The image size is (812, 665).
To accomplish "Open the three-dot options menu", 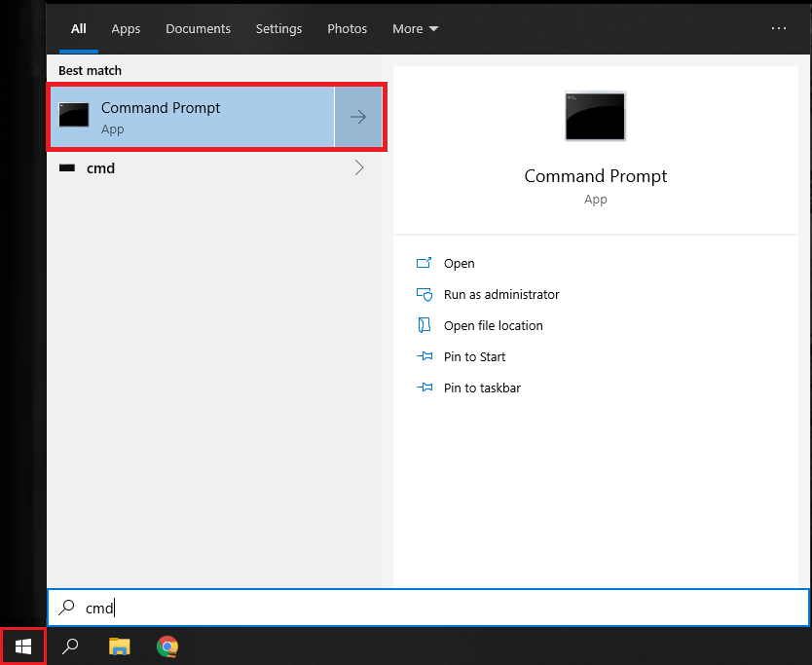I will tap(778, 28).
